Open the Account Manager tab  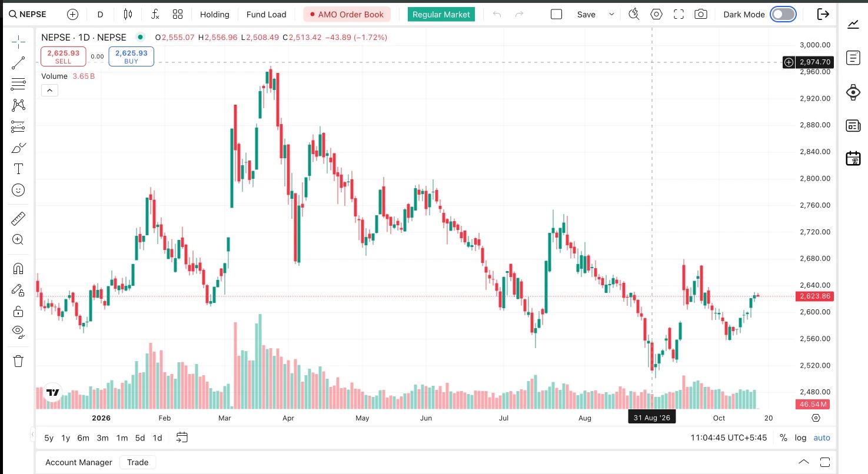click(79, 462)
